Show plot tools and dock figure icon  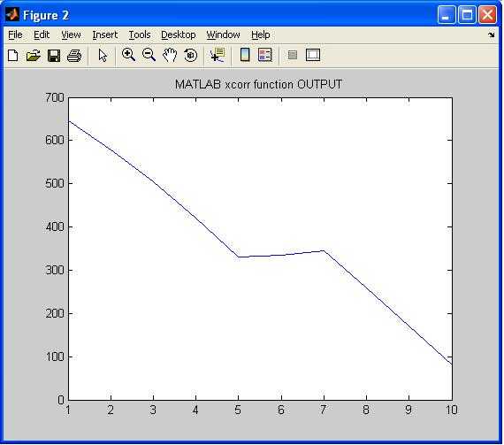[x=313, y=55]
